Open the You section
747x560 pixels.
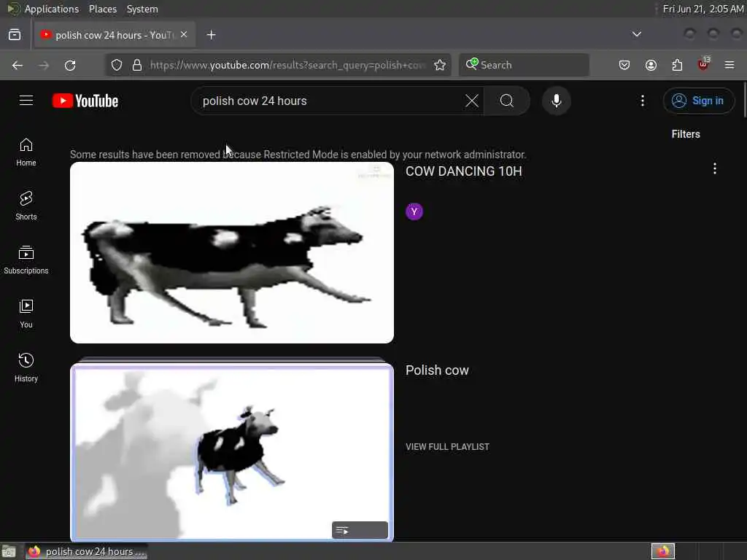click(x=26, y=314)
